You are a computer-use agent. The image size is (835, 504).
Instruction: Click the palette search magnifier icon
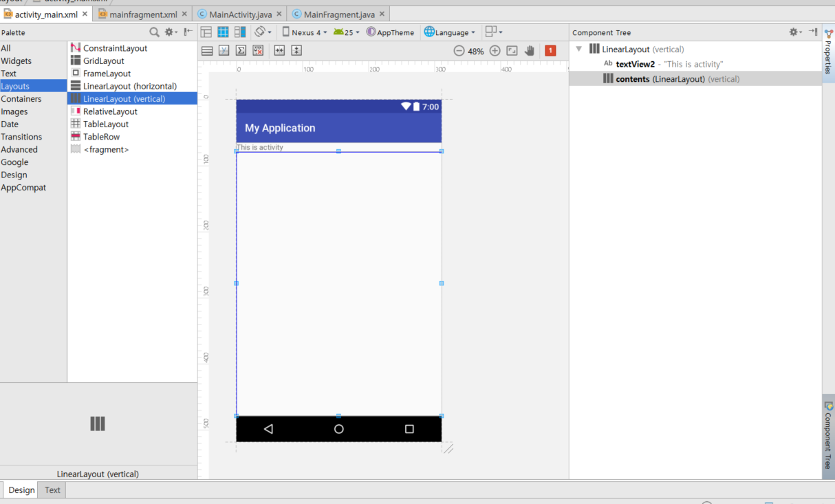pyautogui.click(x=154, y=32)
